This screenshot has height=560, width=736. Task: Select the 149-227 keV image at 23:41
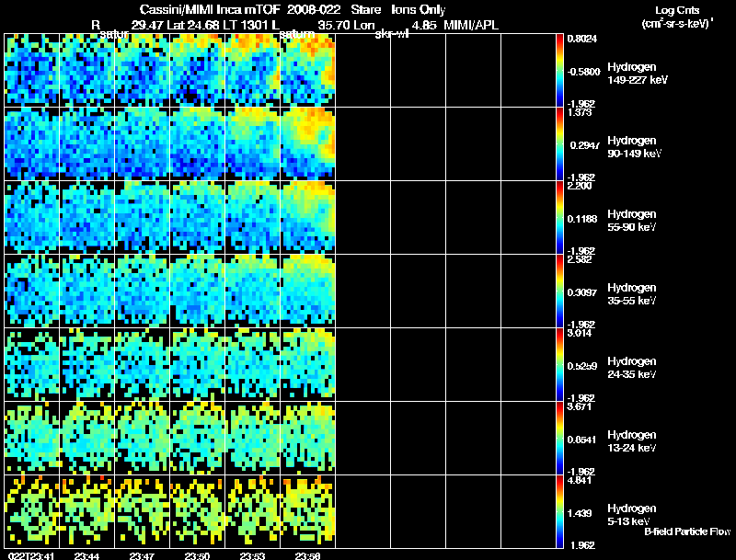coord(32,71)
